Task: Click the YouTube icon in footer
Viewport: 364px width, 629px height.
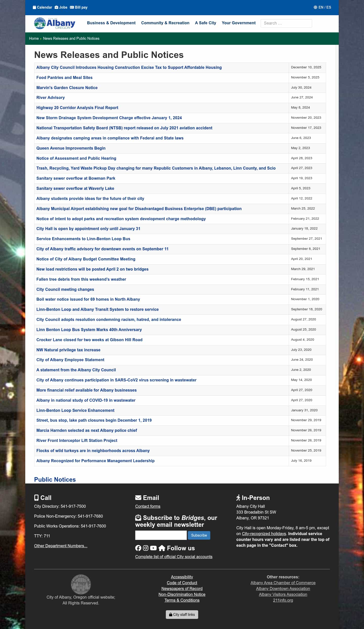Action: (x=153, y=548)
